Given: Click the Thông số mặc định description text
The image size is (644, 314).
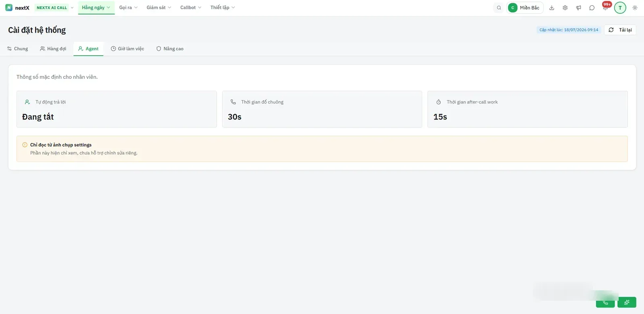Looking at the screenshot, I should [x=57, y=77].
